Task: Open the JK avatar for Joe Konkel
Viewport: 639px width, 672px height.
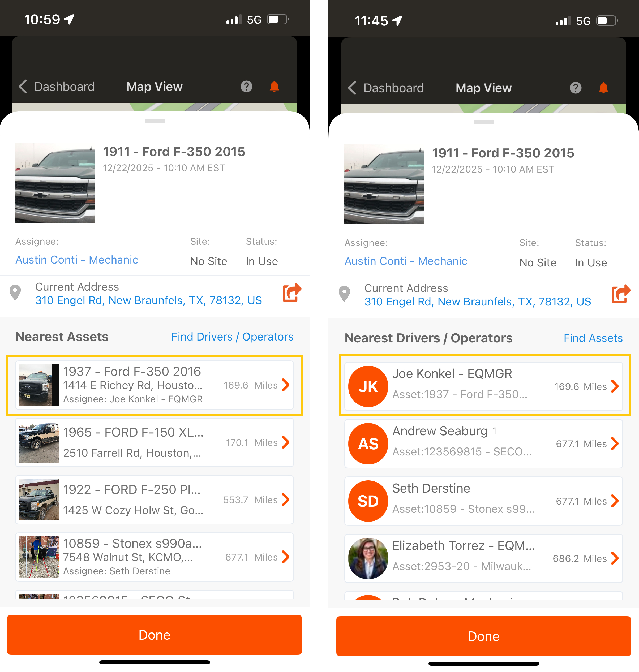Action: pos(368,386)
